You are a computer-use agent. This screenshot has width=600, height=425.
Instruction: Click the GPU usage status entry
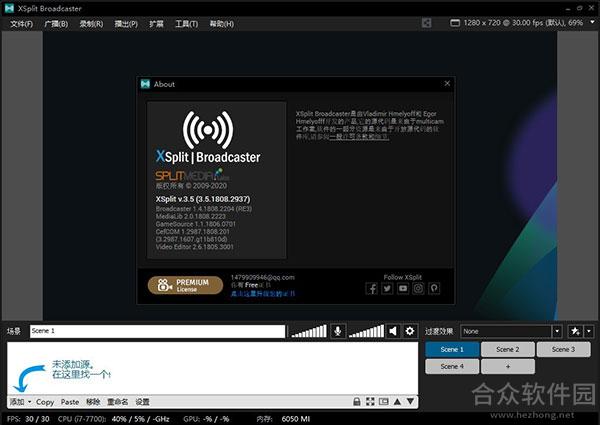coord(206,419)
